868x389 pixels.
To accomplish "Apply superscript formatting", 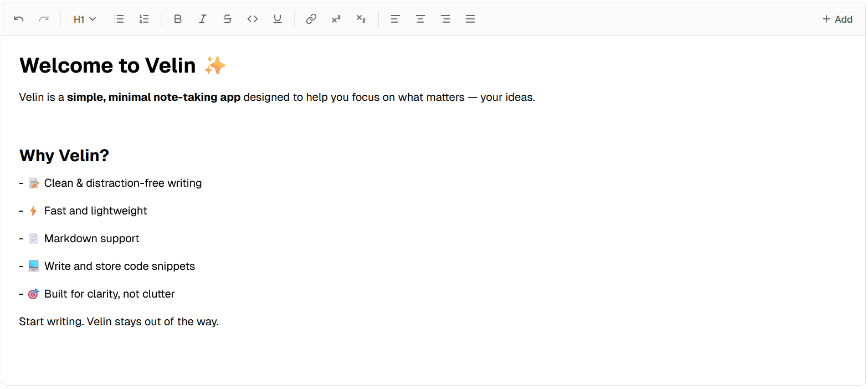I will pyautogui.click(x=336, y=19).
